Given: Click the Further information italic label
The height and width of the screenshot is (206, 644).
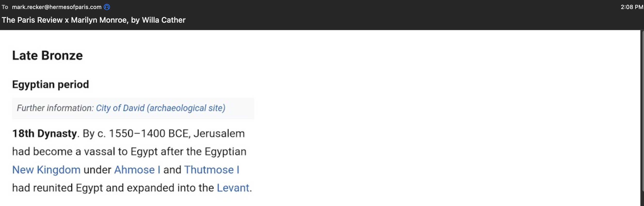Looking at the screenshot, I should (x=55, y=108).
